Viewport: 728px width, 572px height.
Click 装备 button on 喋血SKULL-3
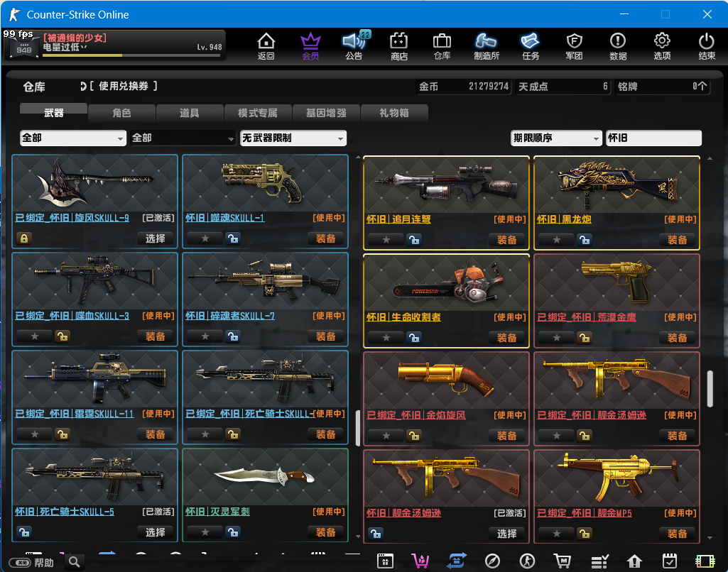pyautogui.click(x=155, y=336)
